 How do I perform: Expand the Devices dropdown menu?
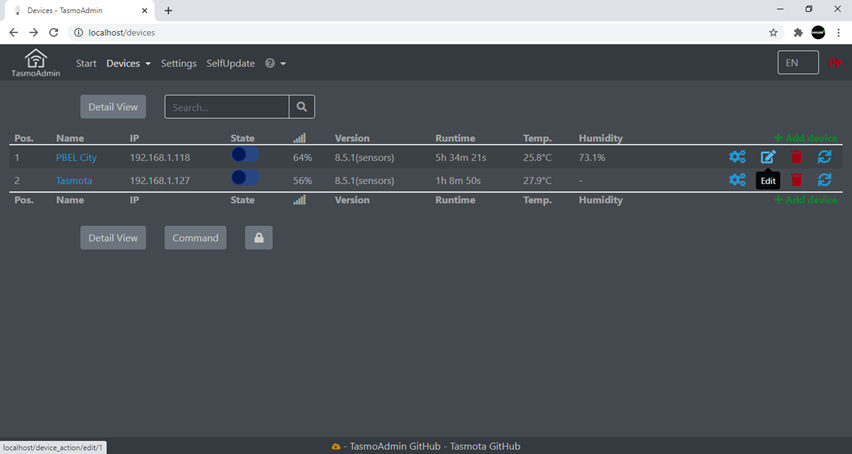[x=128, y=63]
